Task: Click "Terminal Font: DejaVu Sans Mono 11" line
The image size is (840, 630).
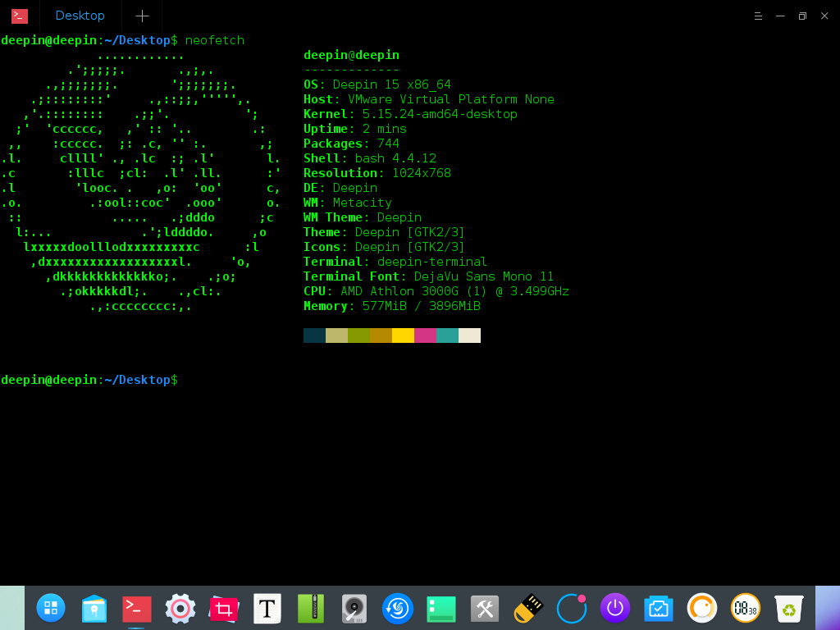Action: pos(428,276)
